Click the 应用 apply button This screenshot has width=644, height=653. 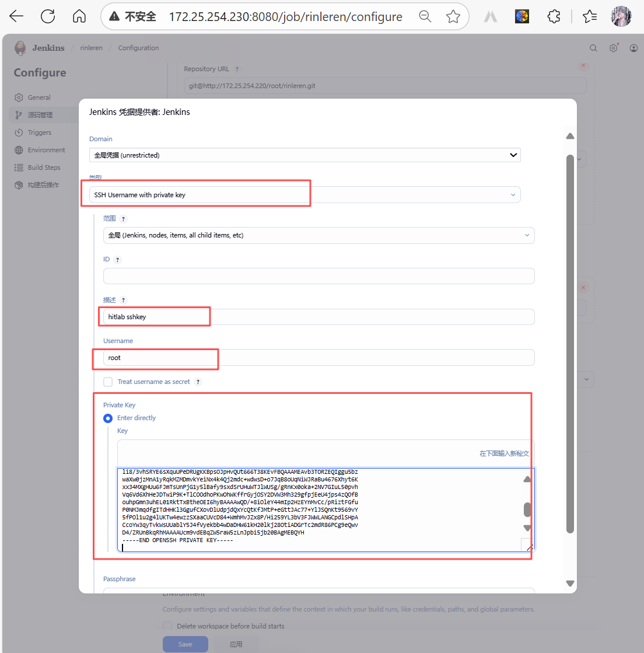(236, 644)
